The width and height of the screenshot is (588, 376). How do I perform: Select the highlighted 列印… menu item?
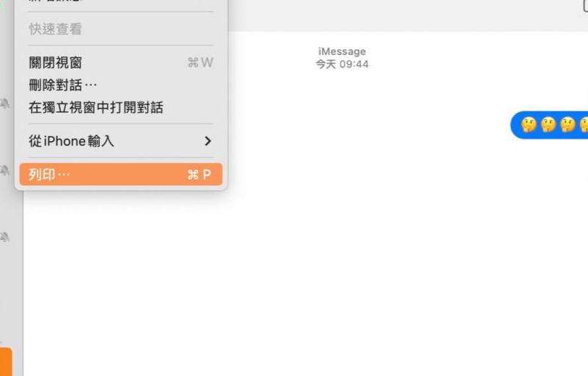pos(121,174)
